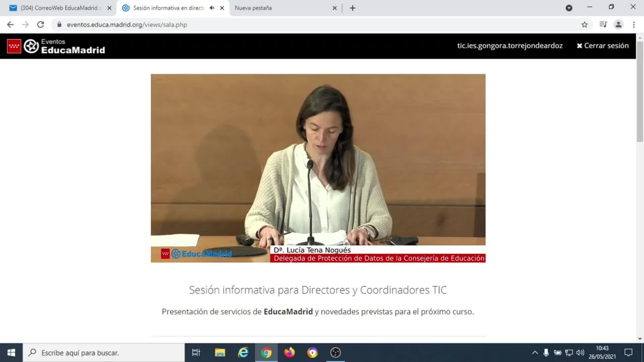Bookmark this page with star icon
This screenshot has height=362, width=644.
pyautogui.click(x=584, y=24)
